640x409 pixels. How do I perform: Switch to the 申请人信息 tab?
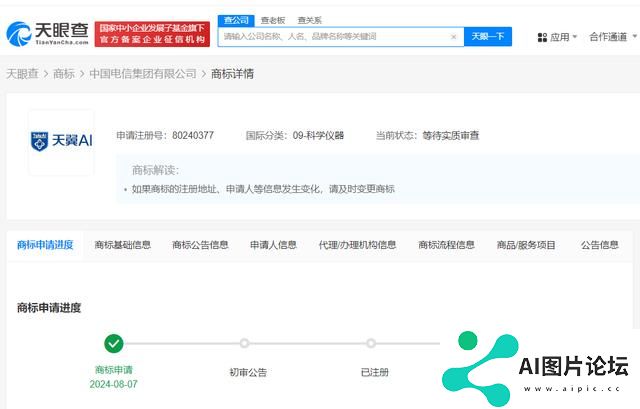[273, 245]
